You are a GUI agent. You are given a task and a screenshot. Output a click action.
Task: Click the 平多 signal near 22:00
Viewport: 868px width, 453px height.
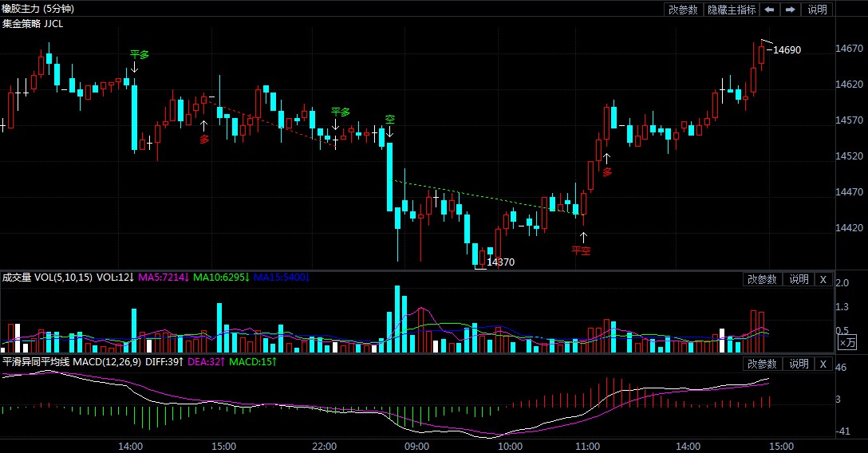(341, 112)
